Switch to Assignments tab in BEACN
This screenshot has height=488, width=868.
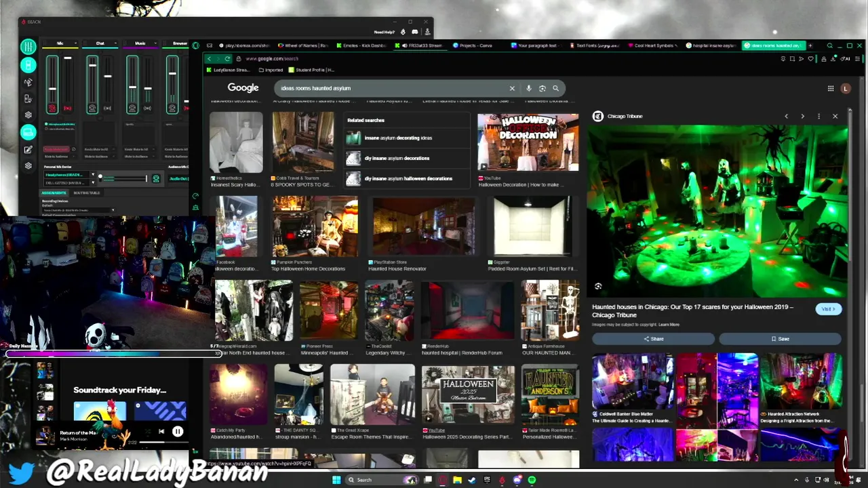[x=54, y=192]
